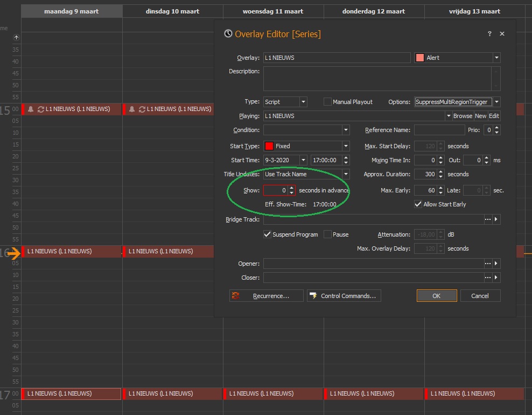Uncheck Allow Start Early
This screenshot has width=532, height=415.
(418, 204)
